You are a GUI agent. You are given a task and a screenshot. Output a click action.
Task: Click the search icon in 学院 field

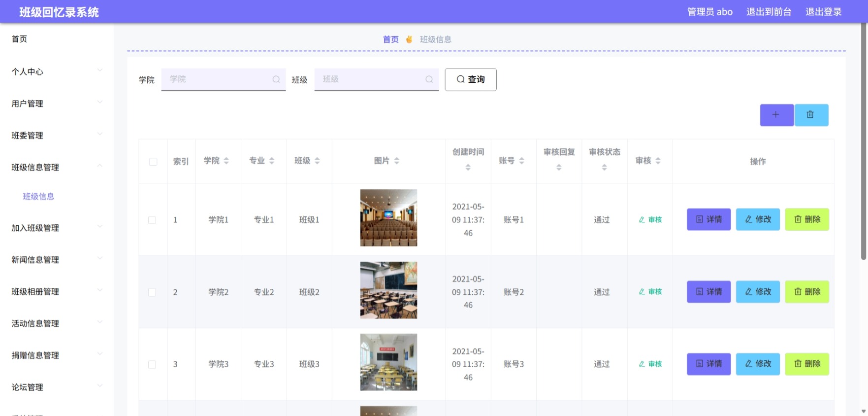[x=276, y=79]
